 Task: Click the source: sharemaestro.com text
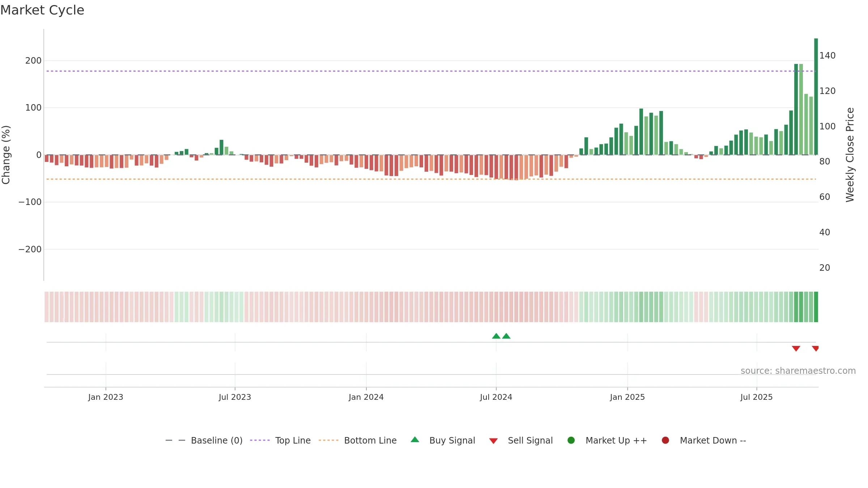click(x=798, y=371)
